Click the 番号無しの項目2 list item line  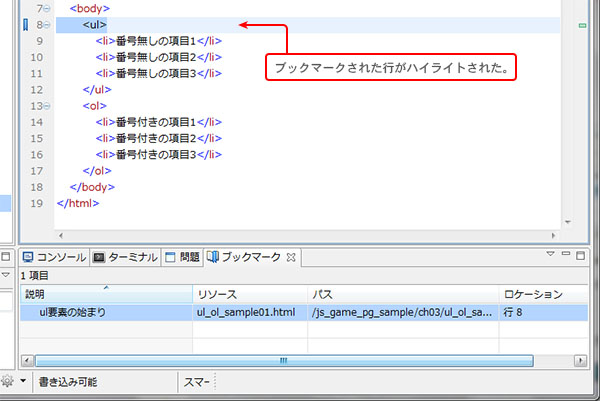159,57
